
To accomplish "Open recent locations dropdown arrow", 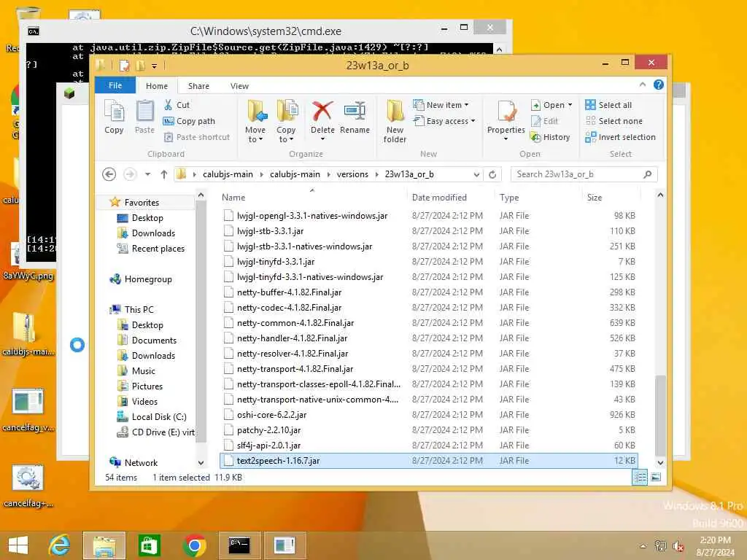I will (147, 174).
